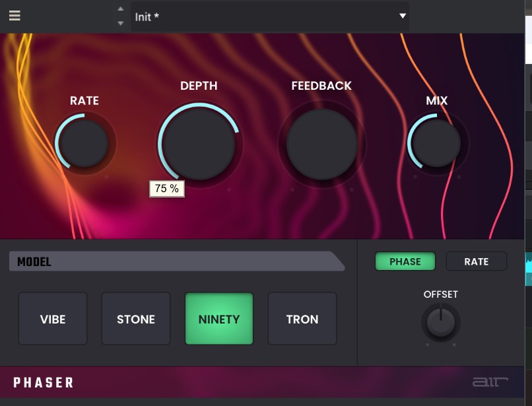Switch offset mode to RATE button
The width and height of the screenshot is (532, 406).
click(477, 261)
